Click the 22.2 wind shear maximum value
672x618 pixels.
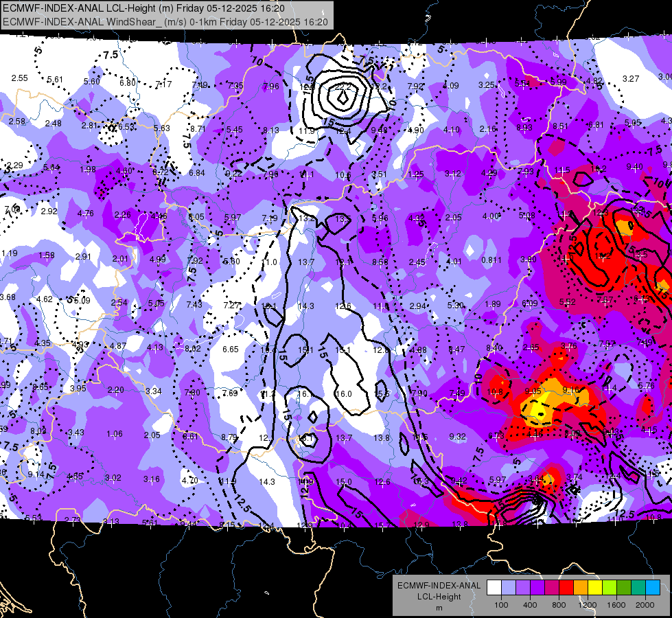[x=343, y=87]
